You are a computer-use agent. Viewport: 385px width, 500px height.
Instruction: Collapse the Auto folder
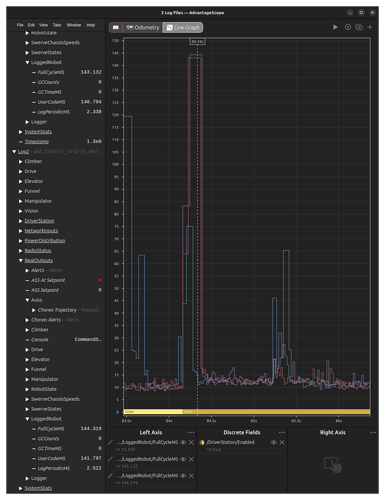[x=27, y=300]
